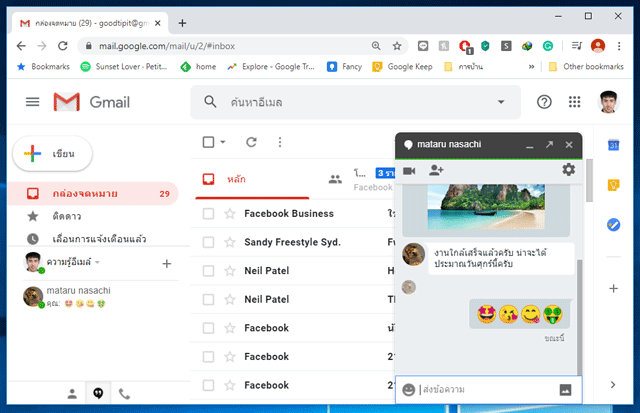Viewport: 640px width, 413px height.
Task: Click the ค้นหาอีเมล search mail field
Action: [x=355, y=102]
